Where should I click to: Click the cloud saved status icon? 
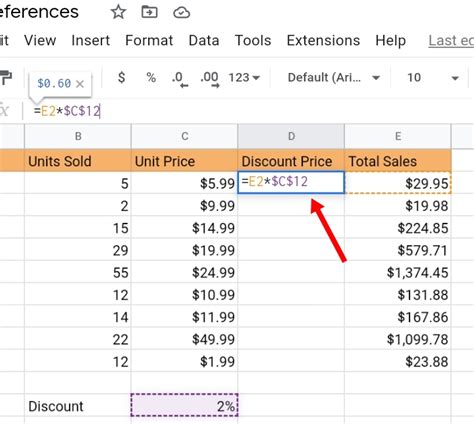[x=182, y=13]
